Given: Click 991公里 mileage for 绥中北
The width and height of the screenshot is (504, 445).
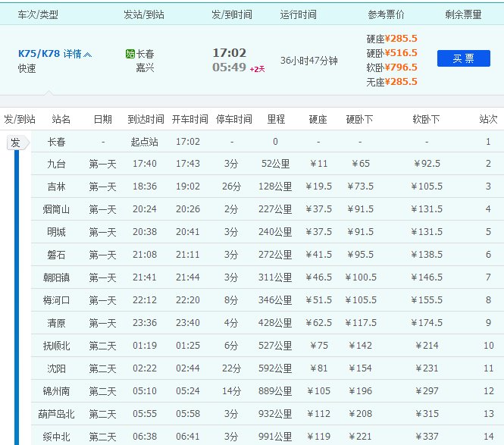Looking at the screenshot, I should (x=275, y=437).
